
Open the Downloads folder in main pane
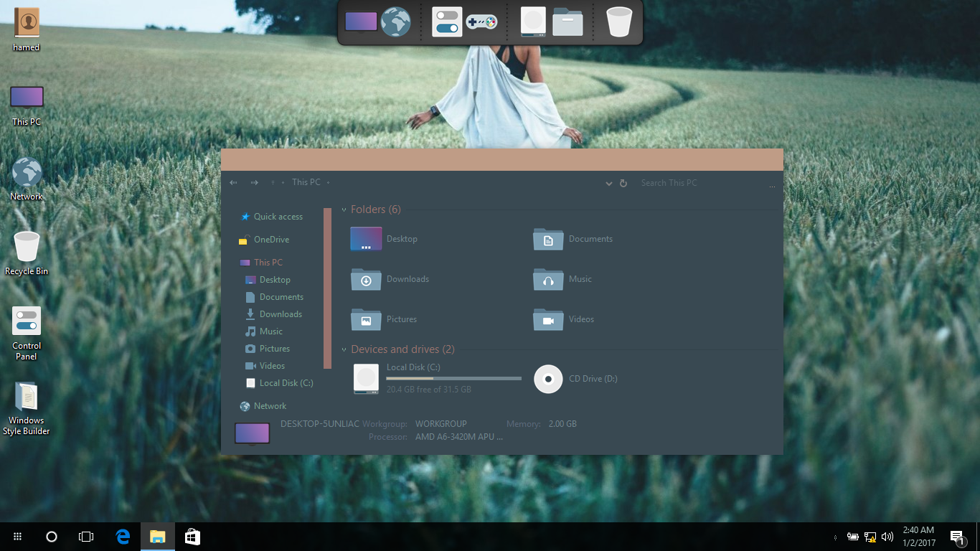(366, 279)
